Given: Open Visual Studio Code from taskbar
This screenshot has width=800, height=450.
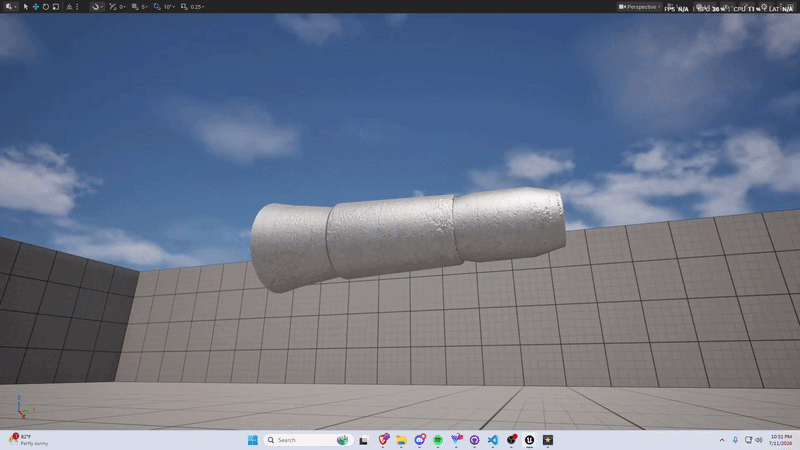Looking at the screenshot, I should point(492,440).
